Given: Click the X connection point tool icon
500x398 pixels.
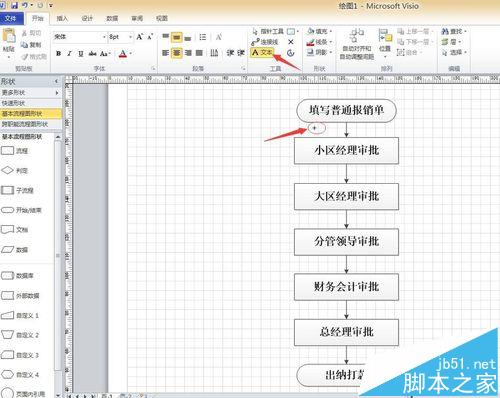Looking at the screenshot, I should pyautogui.click(x=291, y=42).
